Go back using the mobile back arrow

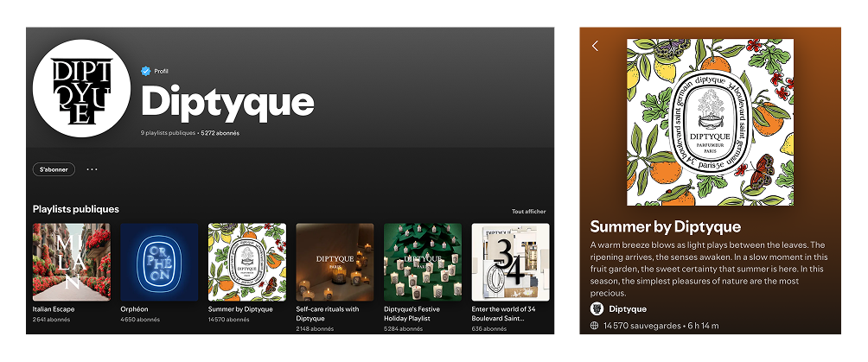coord(595,46)
